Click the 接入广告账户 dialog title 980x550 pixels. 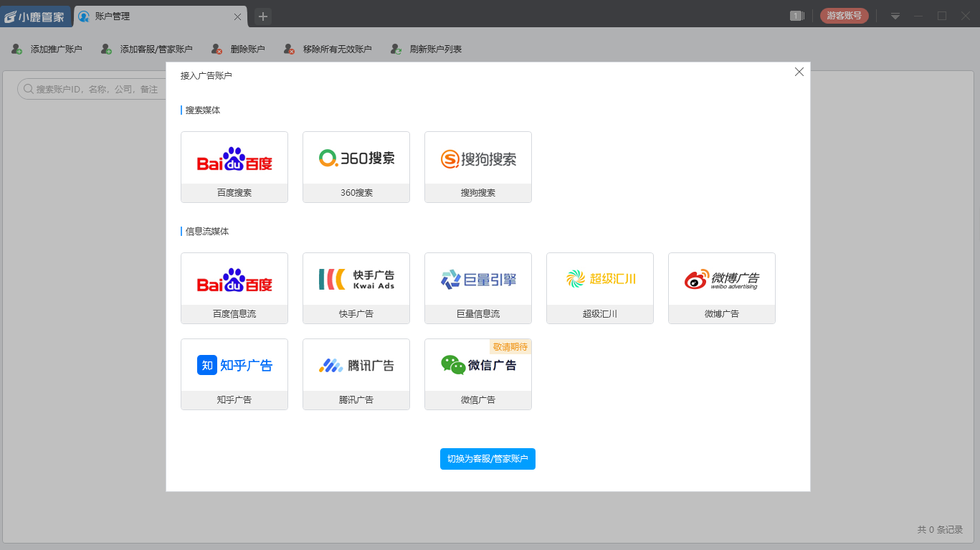(206, 75)
